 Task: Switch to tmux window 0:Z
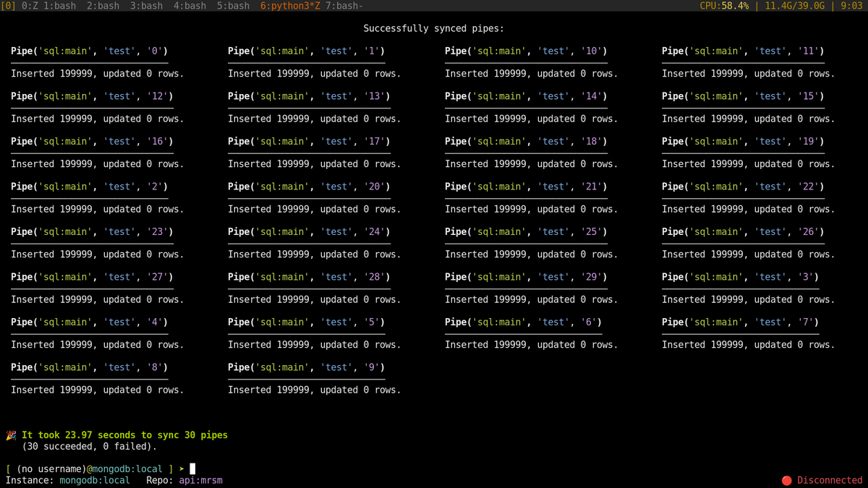point(30,6)
